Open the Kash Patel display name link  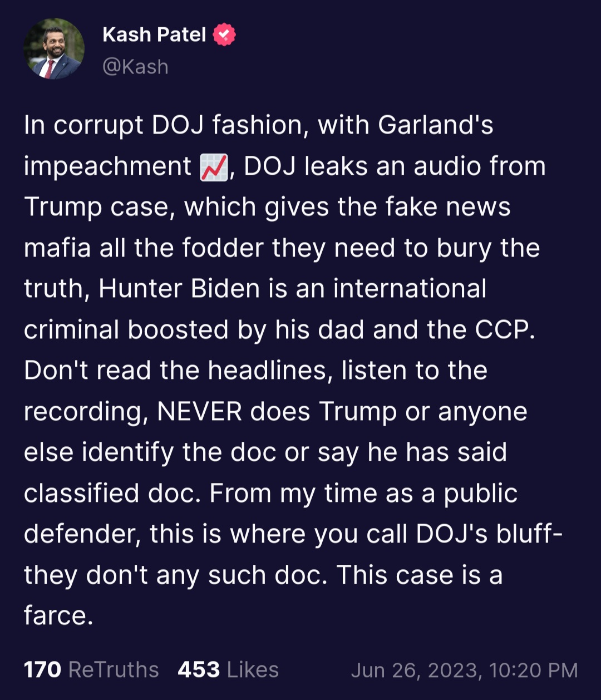154,34
